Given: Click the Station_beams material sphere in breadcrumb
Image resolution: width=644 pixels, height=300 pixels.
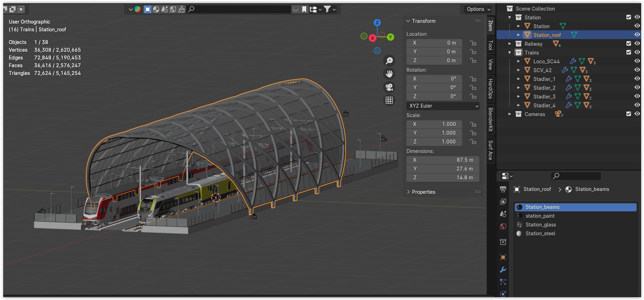Looking at the screenshot, I should pos(568,189).
